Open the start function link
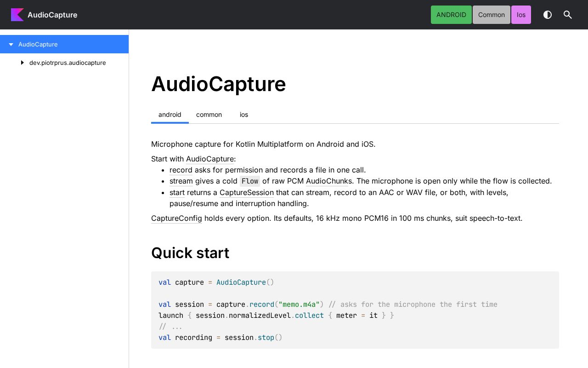Viewport: 588px width, 368px height. (177, 192)
